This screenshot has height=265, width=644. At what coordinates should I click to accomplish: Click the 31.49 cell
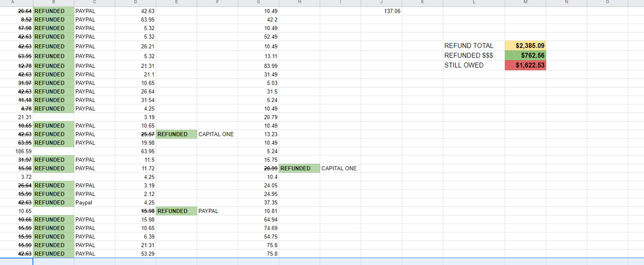point(258,74)
